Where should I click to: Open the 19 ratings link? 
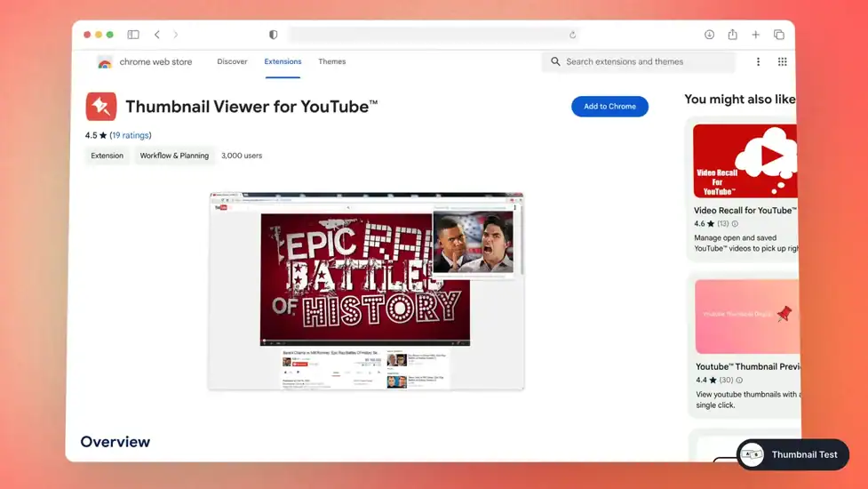coord(131,135)
